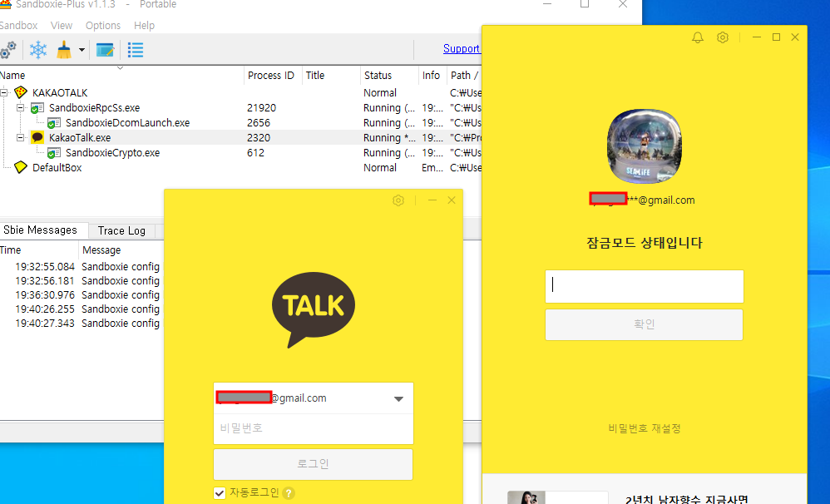Click the SandboxieDcomLaunch.exe process icon

53,123
